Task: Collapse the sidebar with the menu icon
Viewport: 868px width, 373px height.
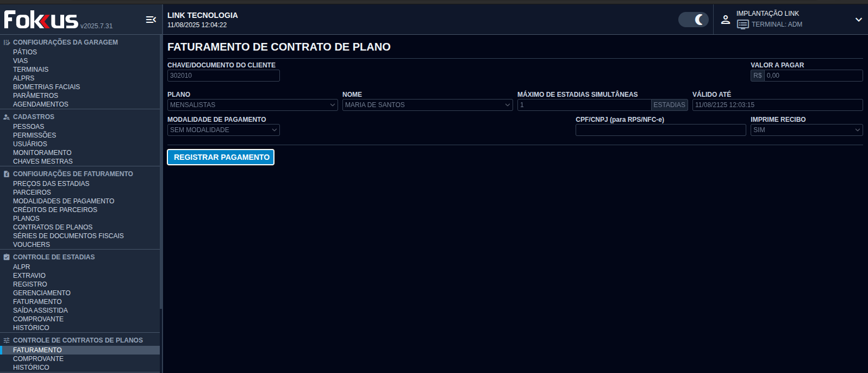Action: point(151,20)
